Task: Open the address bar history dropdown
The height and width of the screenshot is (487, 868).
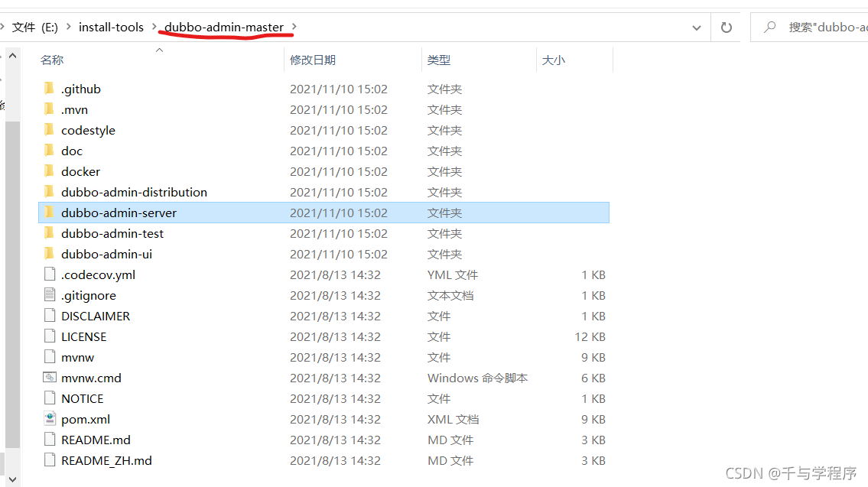Action: [697, 27]
